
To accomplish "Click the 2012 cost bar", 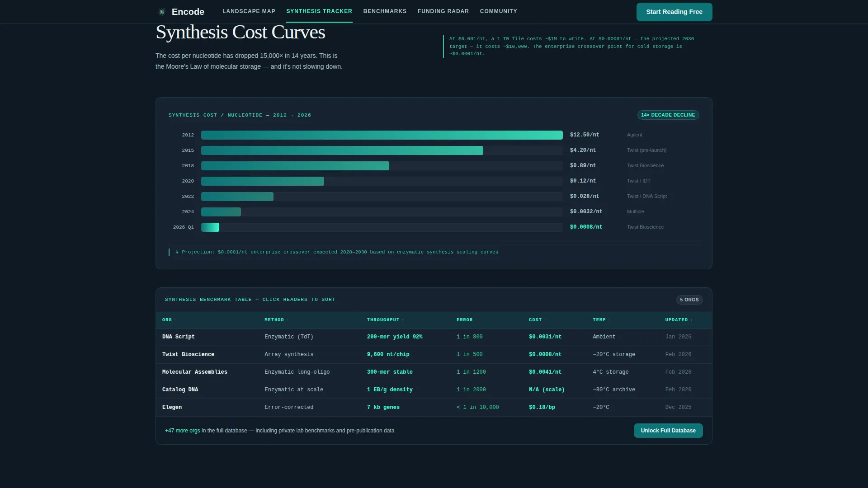I will point(382,135).
